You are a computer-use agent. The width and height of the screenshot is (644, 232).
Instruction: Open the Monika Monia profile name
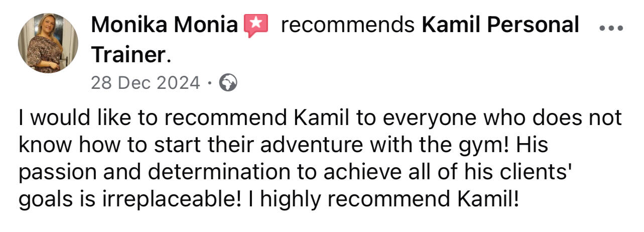165,25
